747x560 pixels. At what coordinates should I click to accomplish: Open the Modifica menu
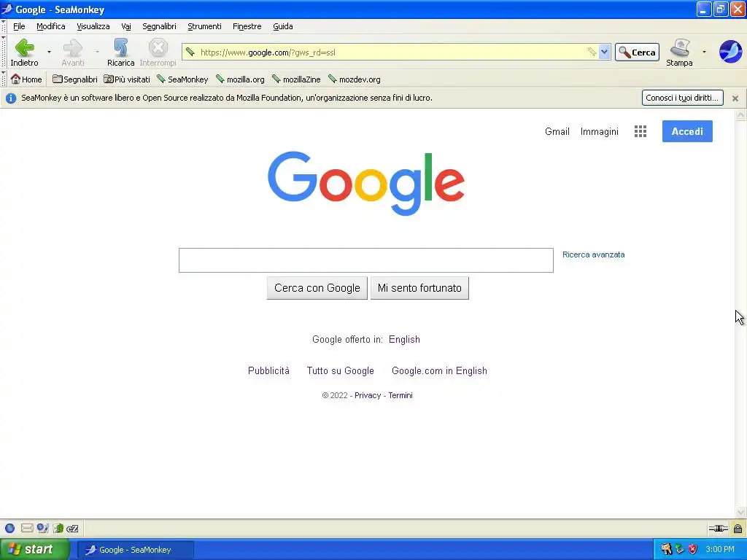click(x=51, y=26)
